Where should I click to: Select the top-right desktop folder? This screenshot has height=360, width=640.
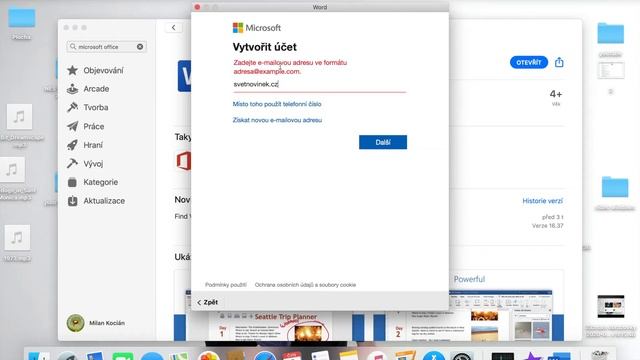tap(611, 33)
